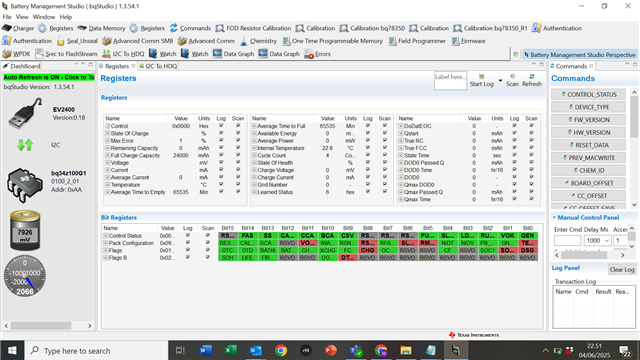Open PowerPoint from the taskbar

pyautogui.click(x=331, y=350)
